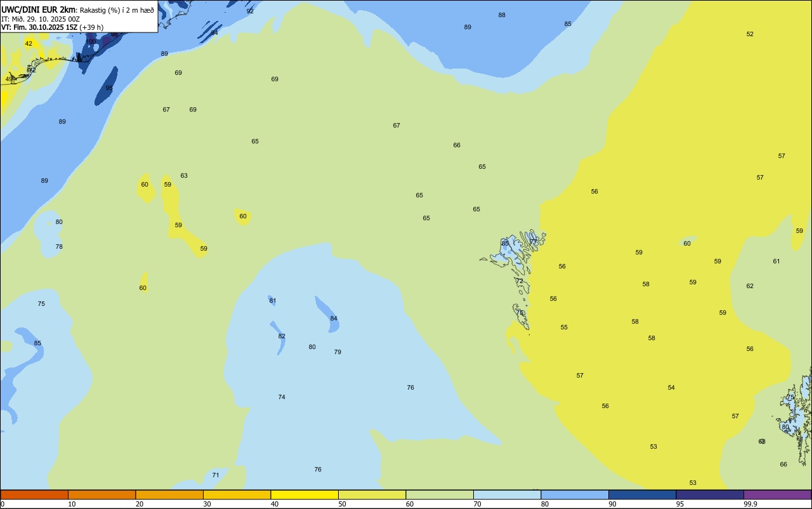Click the 70–80 pale blue legend swatch

(507, 494)
